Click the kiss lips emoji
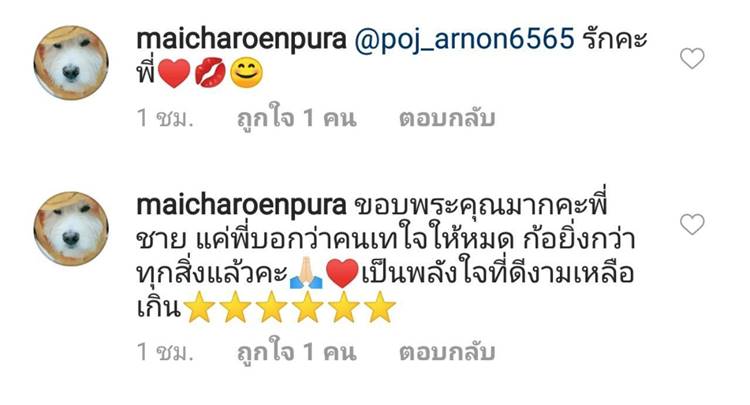Screen dimensions: 750x405 point(210,73)
